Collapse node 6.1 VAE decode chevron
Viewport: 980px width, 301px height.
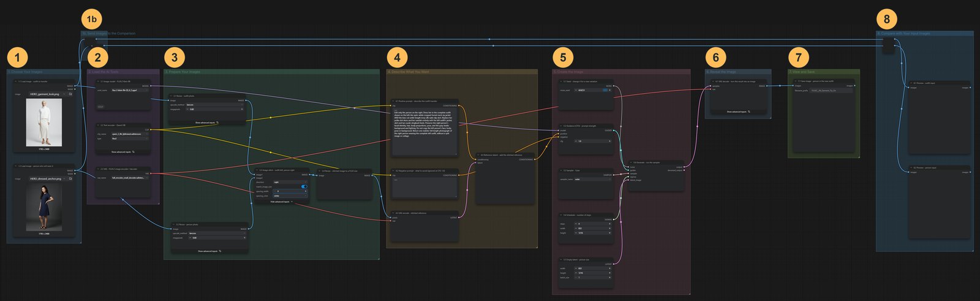click(x=712, y=81)
